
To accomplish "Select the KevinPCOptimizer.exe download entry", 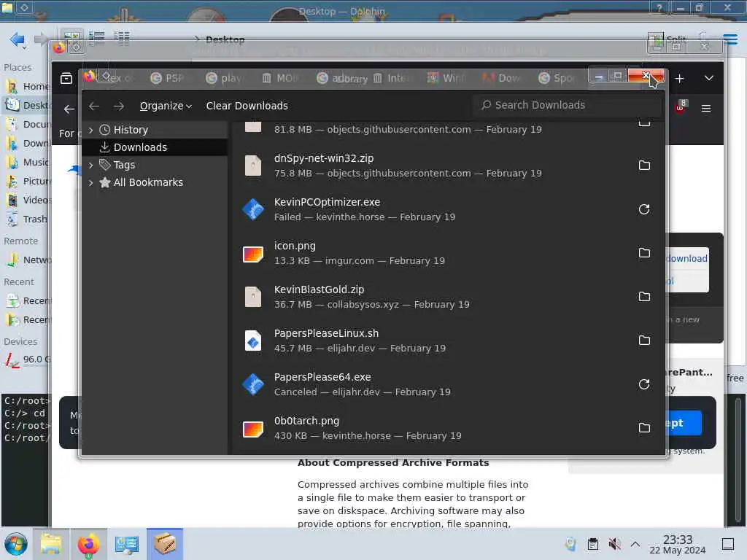I will pos(448,209).
